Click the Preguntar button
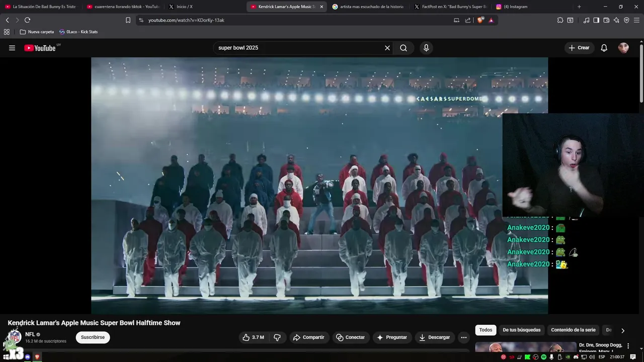Viewport: 644px width, 362px height. pyautogui.click(x=392, y=337)
